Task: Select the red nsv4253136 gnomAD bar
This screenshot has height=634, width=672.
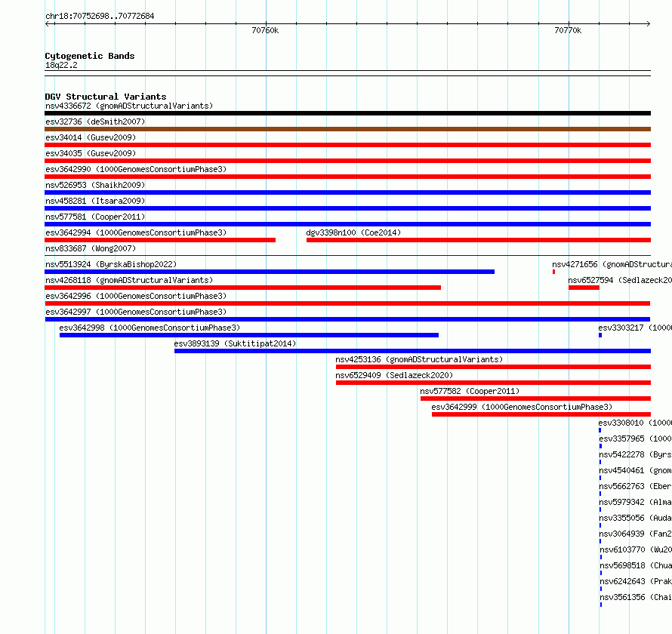Action: pyautogui.click(x=493, y=367)
